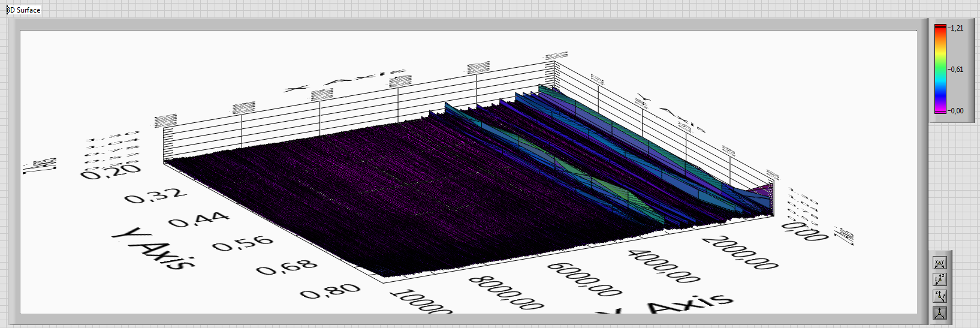
Task: Click the 3D Surface graph label
Action: point(23,10)
